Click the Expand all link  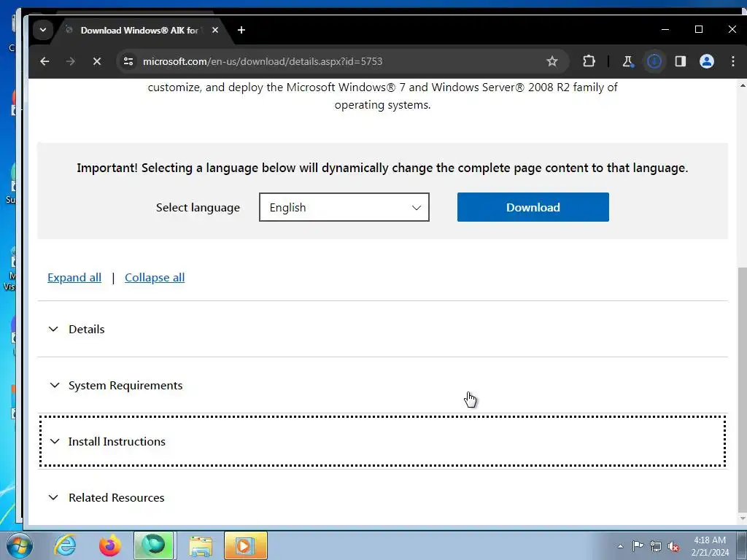tap(74, 278)
